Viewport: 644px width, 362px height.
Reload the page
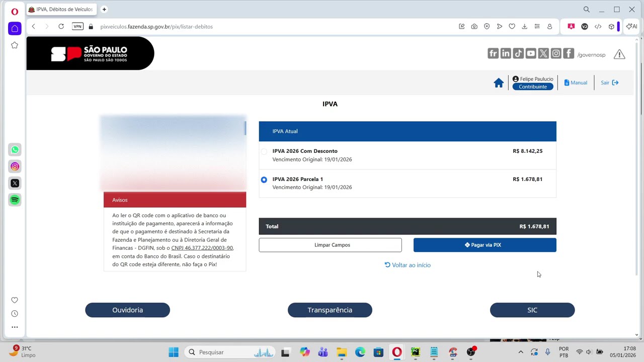click(x=61, y=27)
